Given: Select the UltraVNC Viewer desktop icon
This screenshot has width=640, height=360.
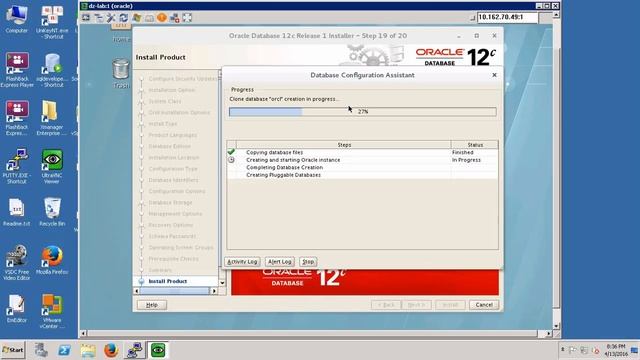Looking at the screenshot, I should click(52, 167).
